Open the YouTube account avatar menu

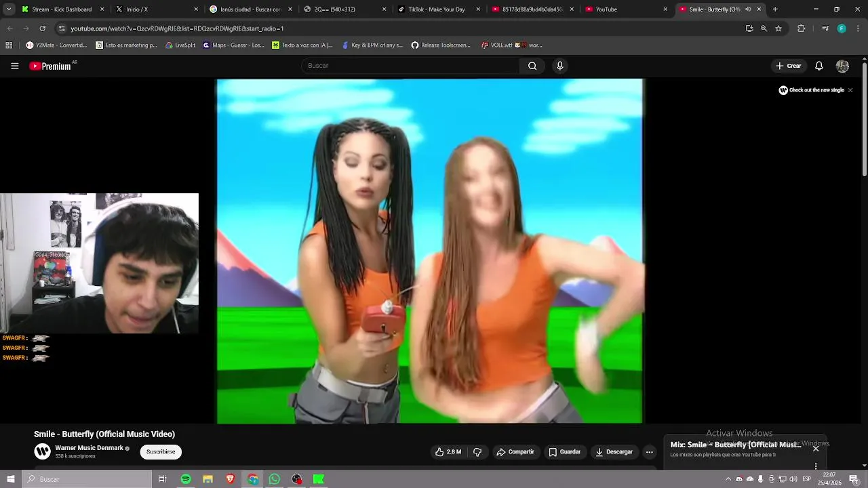[x=842, y=66]
